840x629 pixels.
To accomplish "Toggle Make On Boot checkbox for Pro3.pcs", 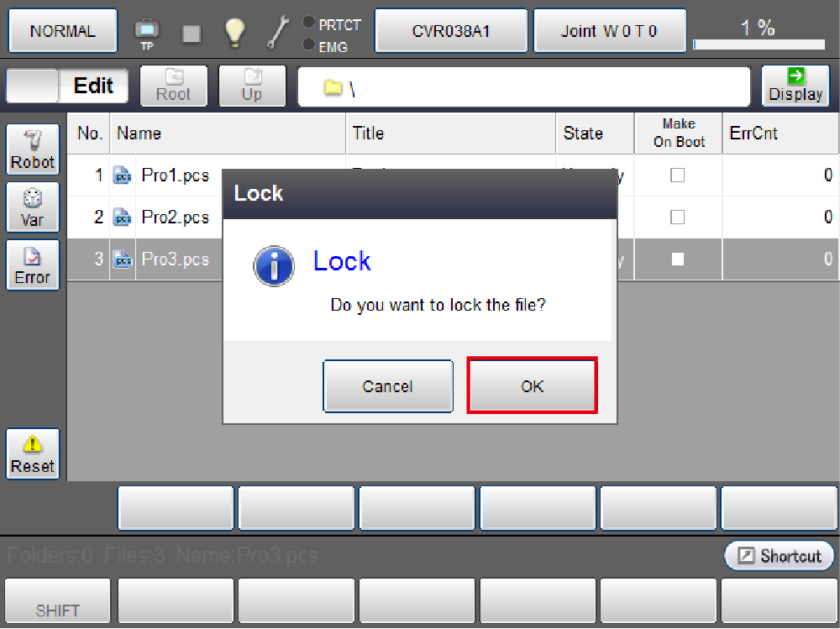I will coord(677,259).
